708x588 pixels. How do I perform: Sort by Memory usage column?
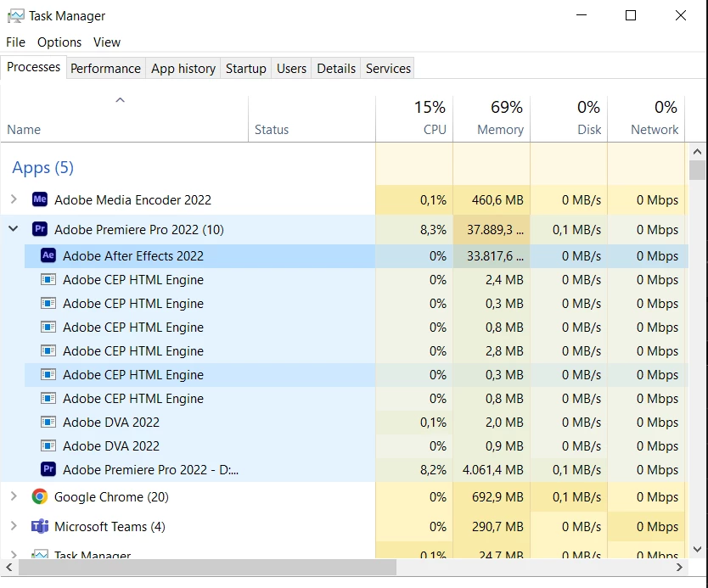(x=492, y=119)
